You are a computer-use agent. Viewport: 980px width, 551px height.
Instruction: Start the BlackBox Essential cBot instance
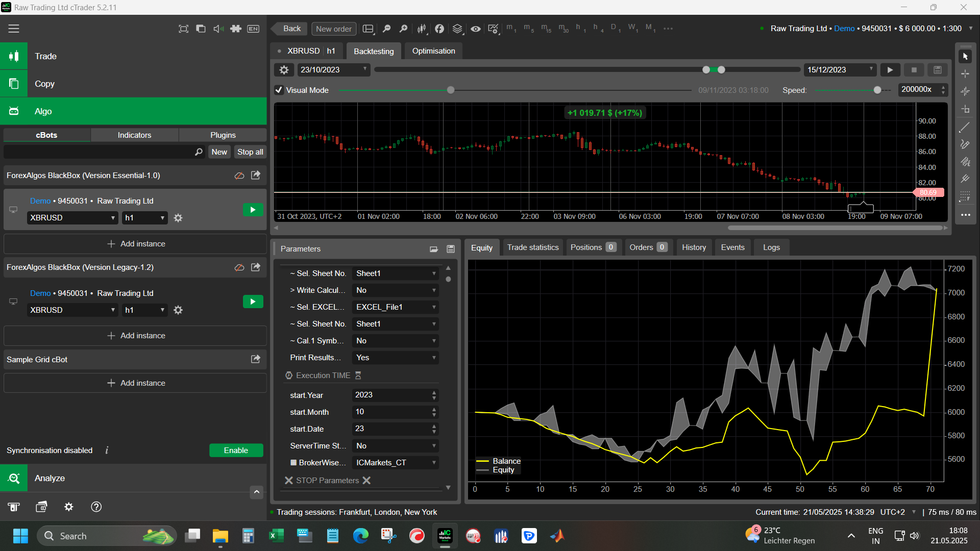click(x=253, y=210)
